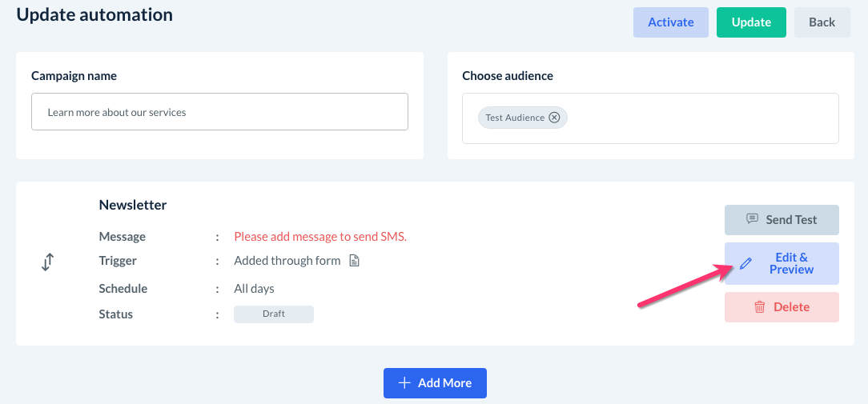This screenshot has height=404, width=868.
Task: Click the chat icon on Send Test
Action: 752,219
